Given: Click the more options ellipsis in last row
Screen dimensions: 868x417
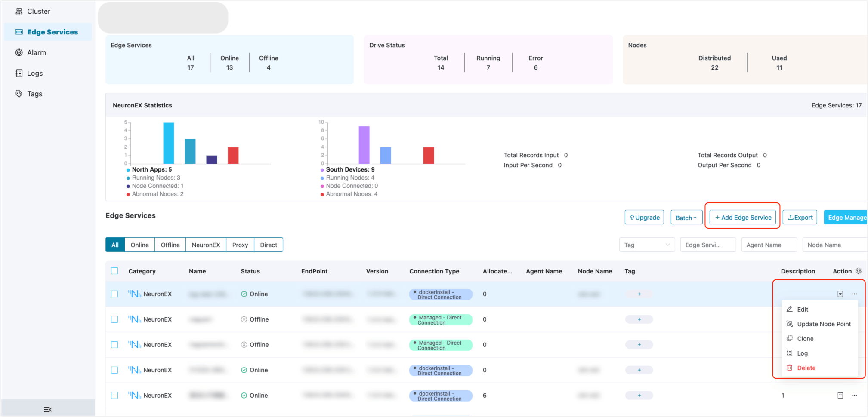Looking at the screenshot, I should click(x=854, y=396).
